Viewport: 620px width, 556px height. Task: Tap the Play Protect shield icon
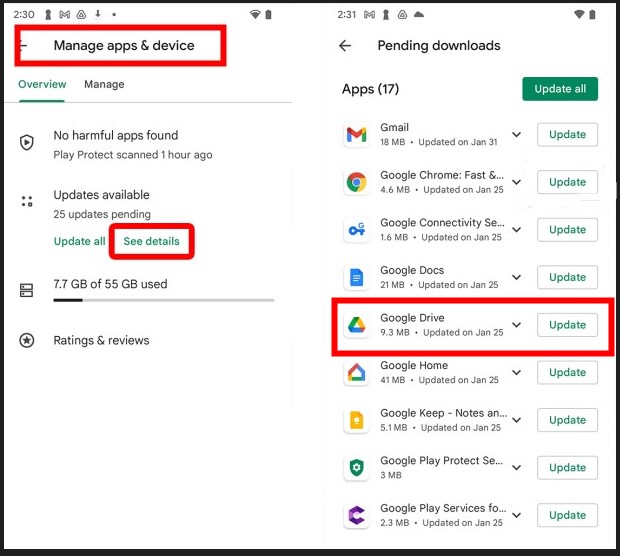(26, 142)
